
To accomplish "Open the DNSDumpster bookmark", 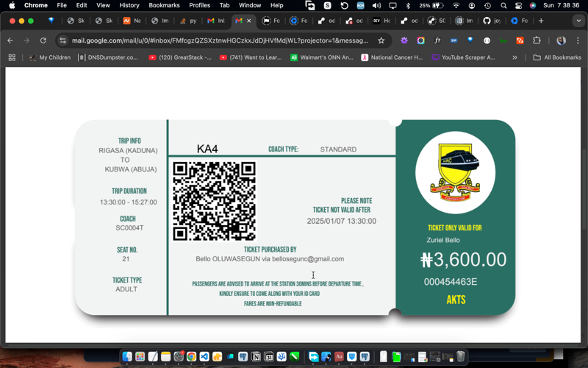I will (x=109, y=57).
